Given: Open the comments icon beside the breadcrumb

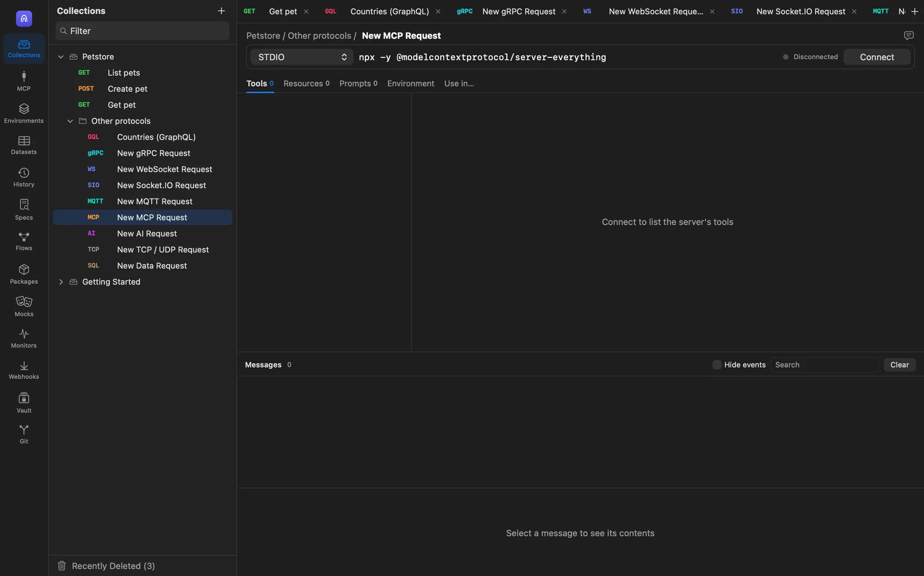Looking at the screenshot, I should tap(908, 36).
